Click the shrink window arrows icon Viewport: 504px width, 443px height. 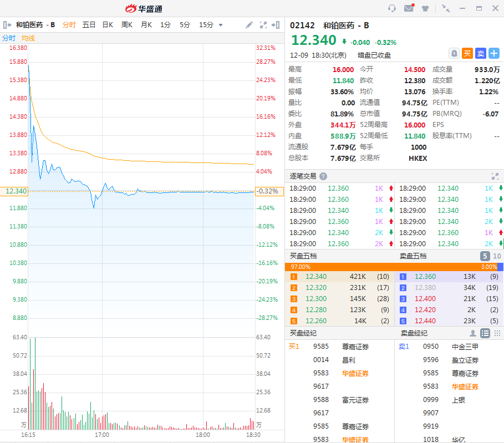pyautogui.click(x=445, y=8)
